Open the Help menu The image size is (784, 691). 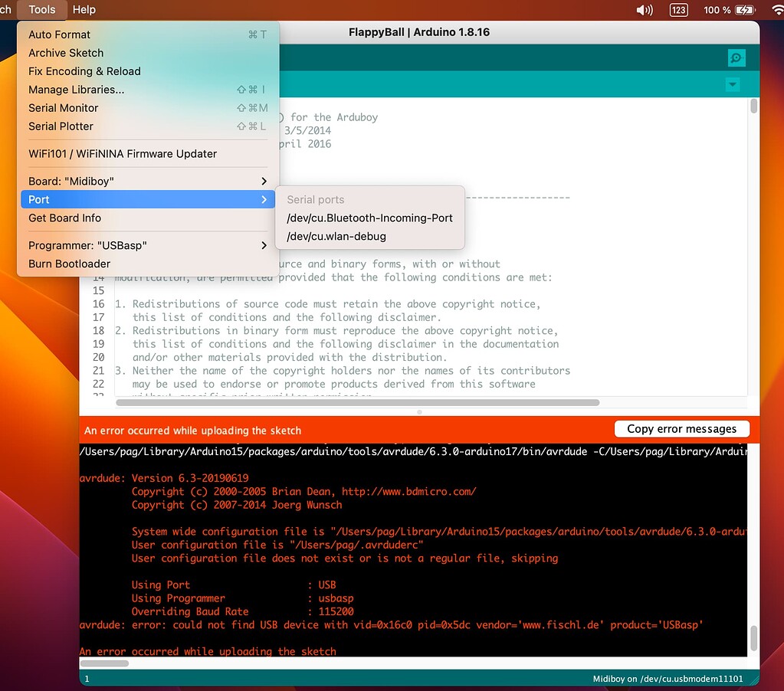(84, 9)
